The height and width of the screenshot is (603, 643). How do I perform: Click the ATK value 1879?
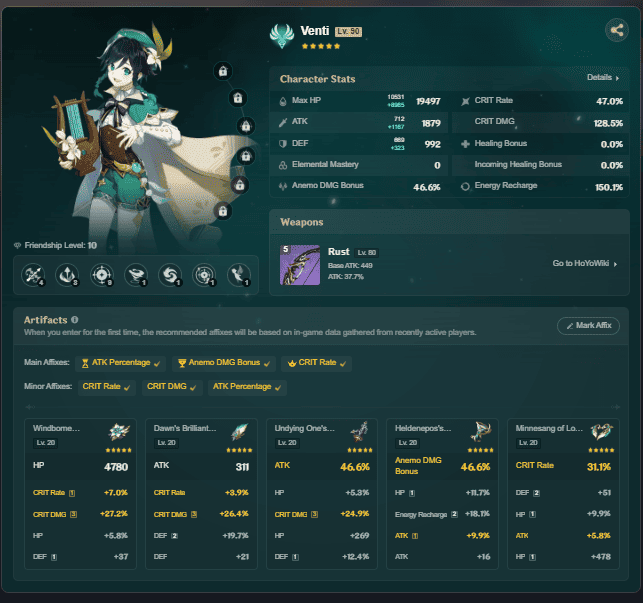pos(431,123)
